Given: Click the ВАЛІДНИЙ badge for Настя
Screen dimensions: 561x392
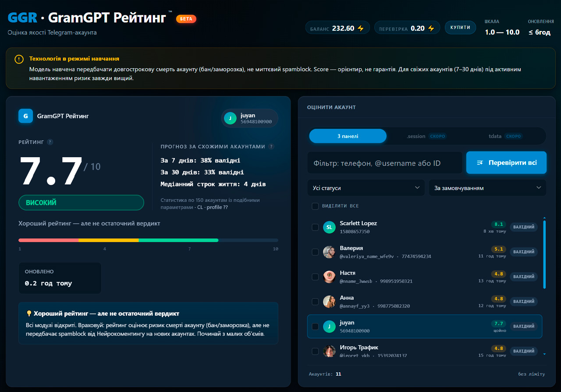Looking at the screenshot, I should (524, 277).
